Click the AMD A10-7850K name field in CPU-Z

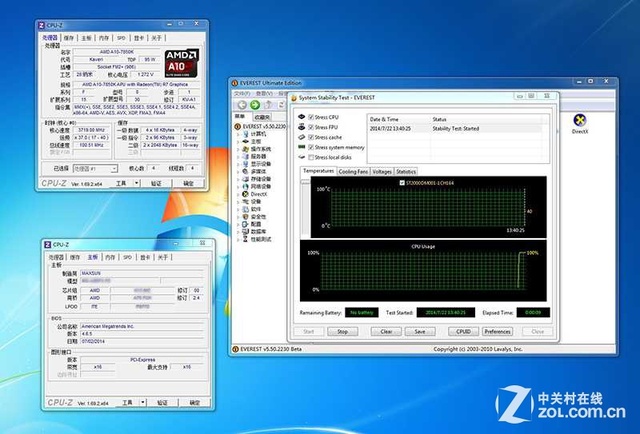pyautogui.click(x=117, y=52)
